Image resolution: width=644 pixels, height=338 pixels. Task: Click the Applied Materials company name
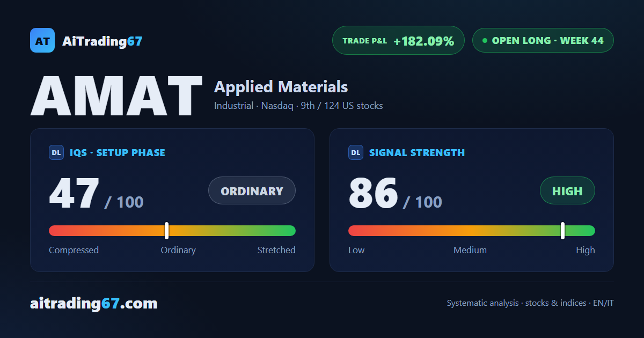pos(281,86)
